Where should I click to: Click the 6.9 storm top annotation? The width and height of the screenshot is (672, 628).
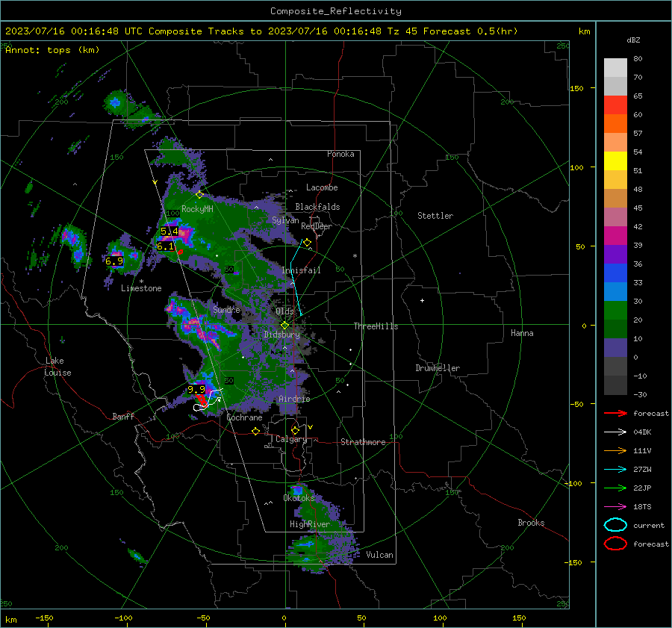click(114, 261)
